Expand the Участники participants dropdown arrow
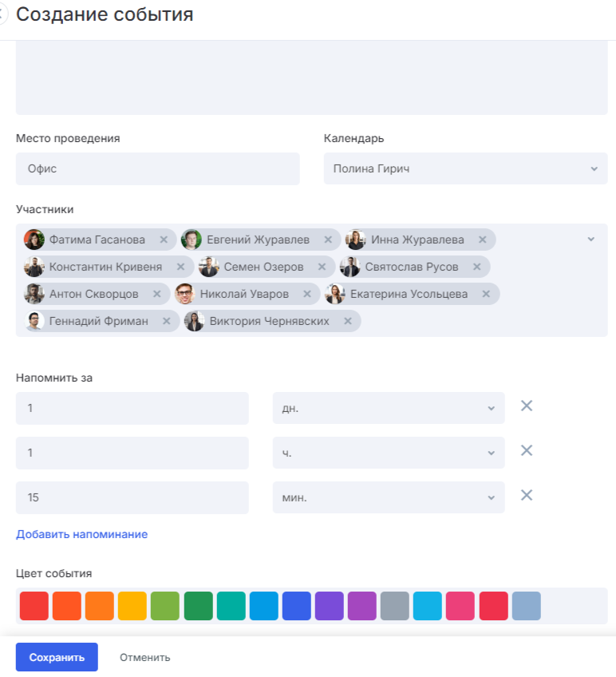The width and height of the screenshot is (616, 677). pyautogui.click(x=591, y=239)
